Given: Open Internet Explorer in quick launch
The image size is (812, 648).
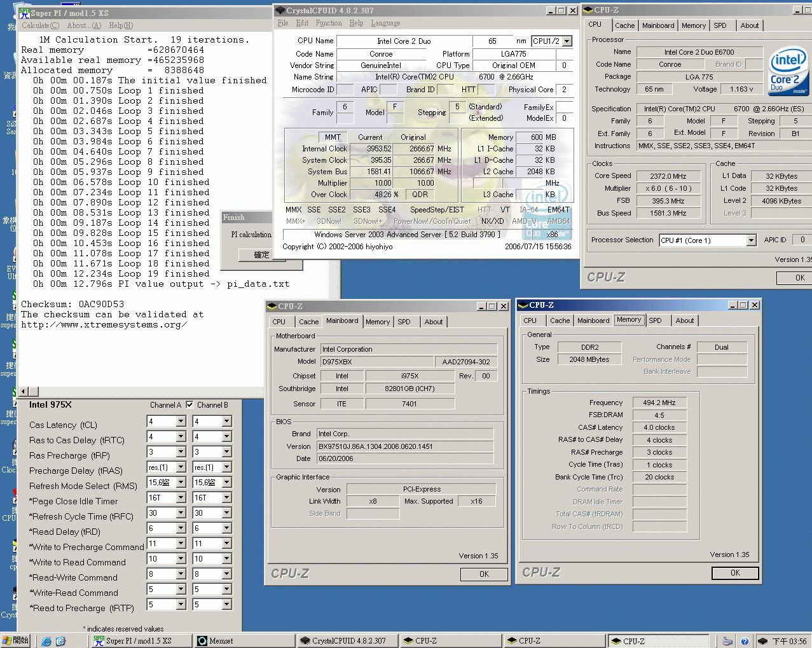Looking at the screenshot, I should coord(46,641).
